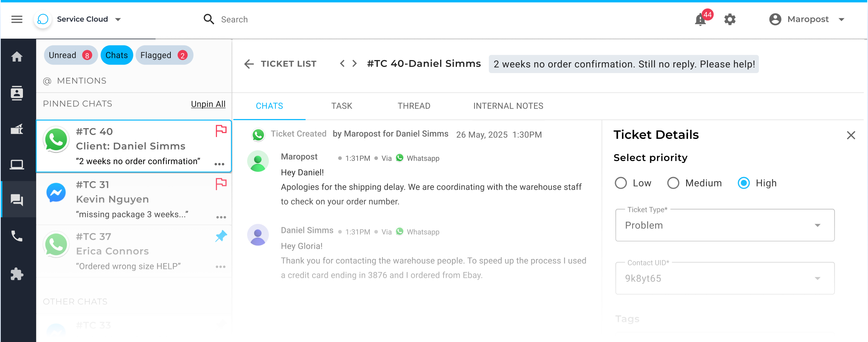Open the Contact UID dropdown
This screenshot has height=342, width=868.
pyautogui.click(x=725, y=278)
